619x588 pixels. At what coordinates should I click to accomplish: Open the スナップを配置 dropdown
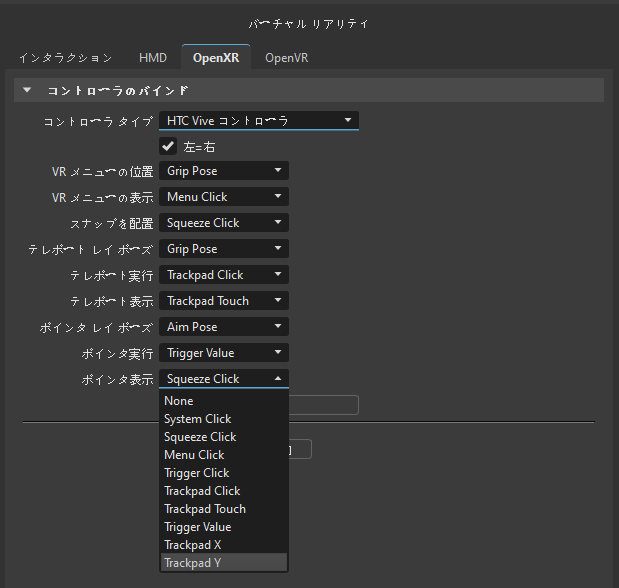pos(224,223)
